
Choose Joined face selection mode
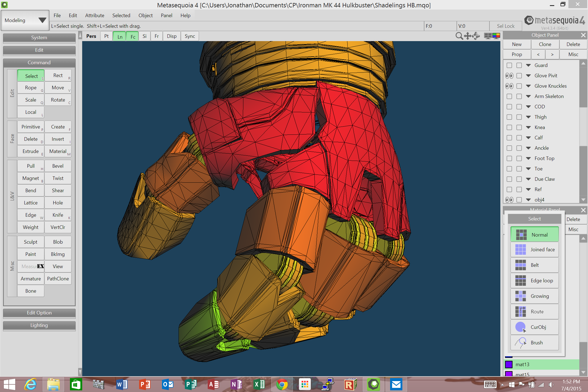(535, 249)
